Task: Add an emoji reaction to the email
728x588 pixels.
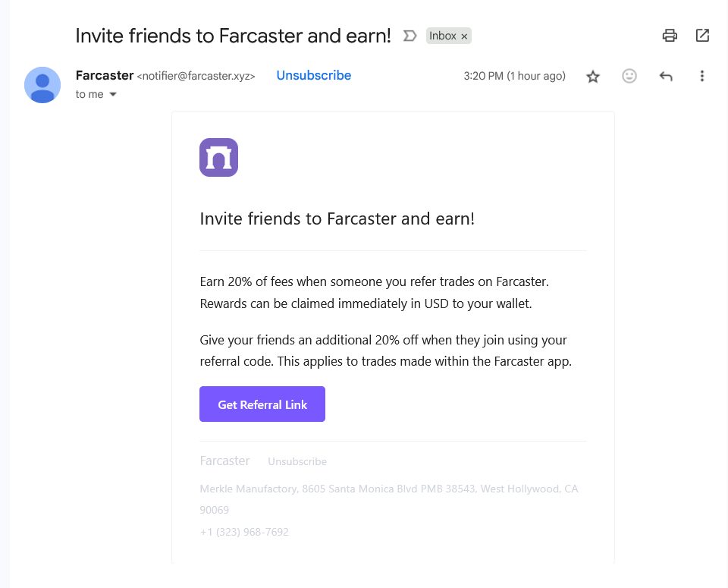Action: tap(629, 76)
